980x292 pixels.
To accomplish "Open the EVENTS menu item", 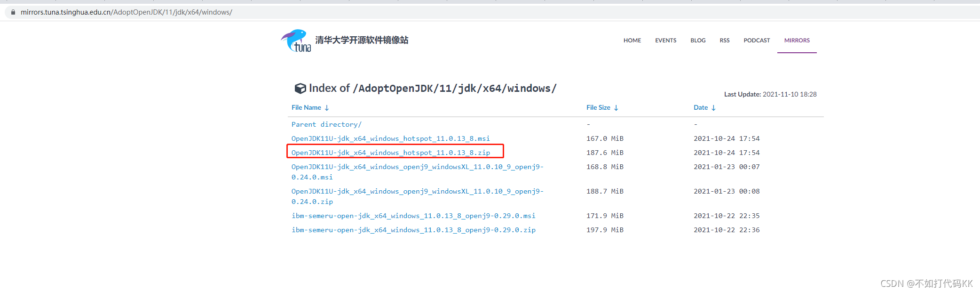I will coord(665,41).
